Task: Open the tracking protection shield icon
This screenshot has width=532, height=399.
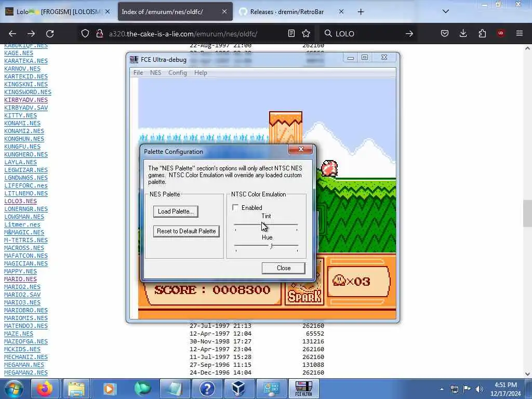Action: tap(85, 33)
